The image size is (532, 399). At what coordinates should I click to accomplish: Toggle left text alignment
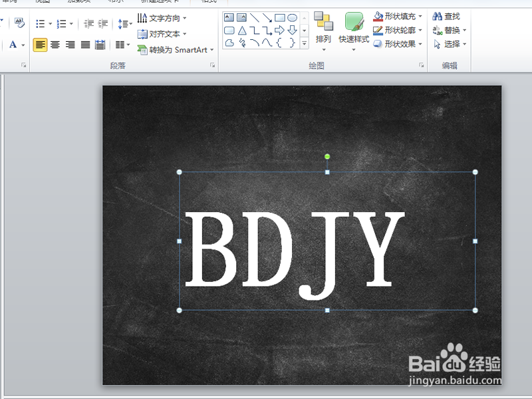click(x=40, y=45)
